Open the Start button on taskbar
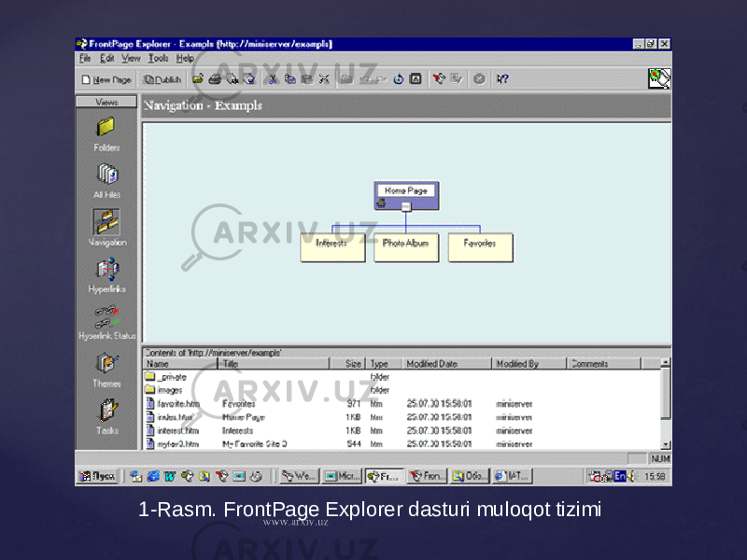 98,476
